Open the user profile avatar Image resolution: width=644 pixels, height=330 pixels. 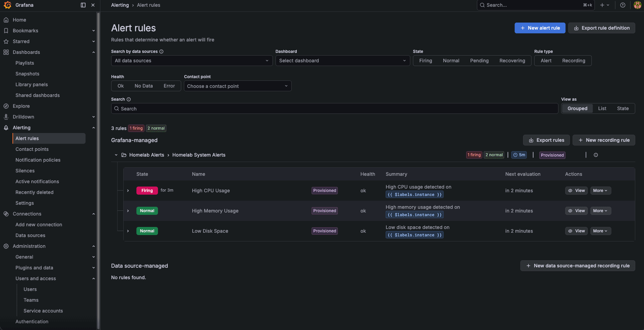[637, 5]
